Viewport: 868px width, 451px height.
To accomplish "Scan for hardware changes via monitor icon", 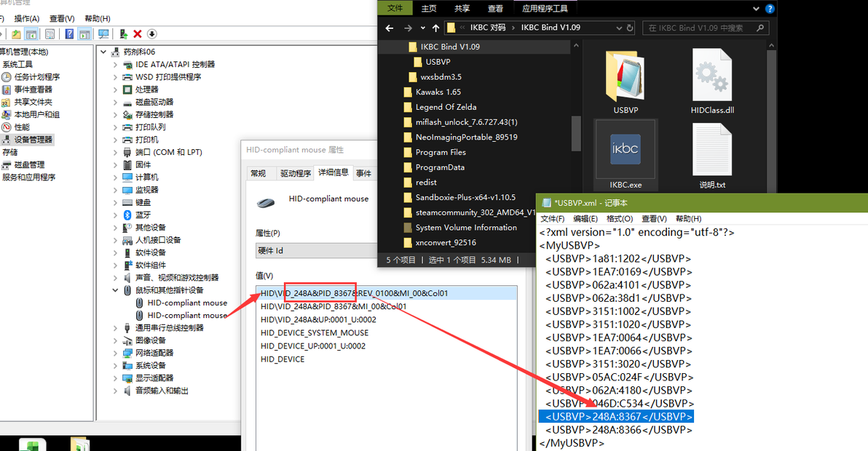I will tap(103, 34).
